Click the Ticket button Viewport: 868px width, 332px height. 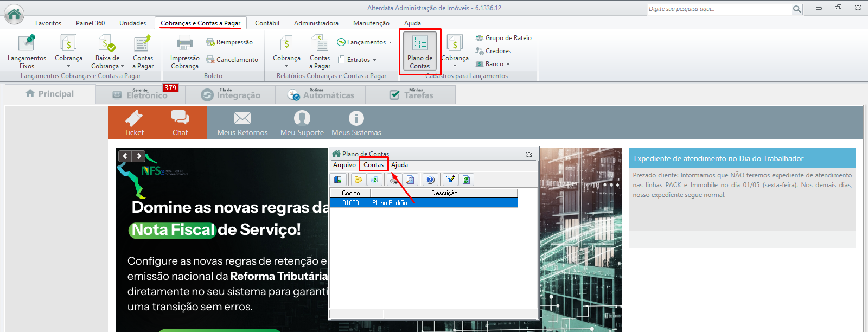click(134, 123)
